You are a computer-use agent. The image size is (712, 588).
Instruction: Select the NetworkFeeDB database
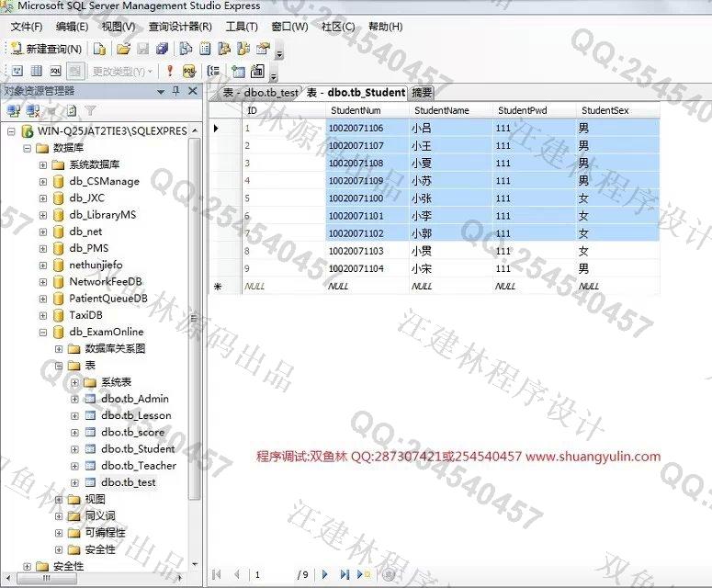(x=106, y=282)
